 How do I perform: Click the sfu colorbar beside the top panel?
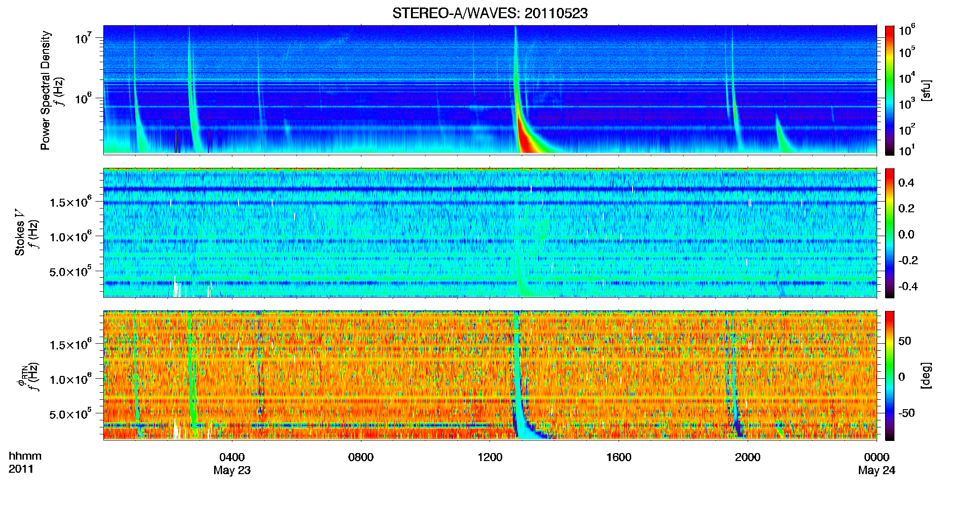click(x=890, y=90)
